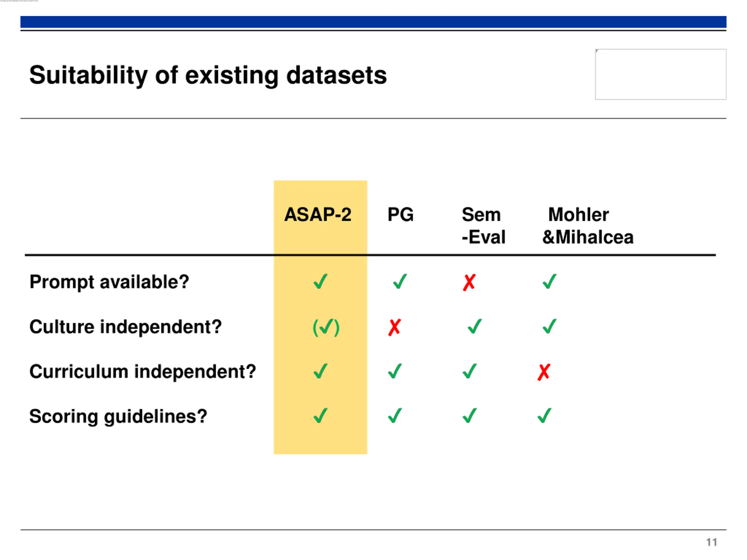Click Sem-Eval checkmark for Culture independent

point(475,326)
